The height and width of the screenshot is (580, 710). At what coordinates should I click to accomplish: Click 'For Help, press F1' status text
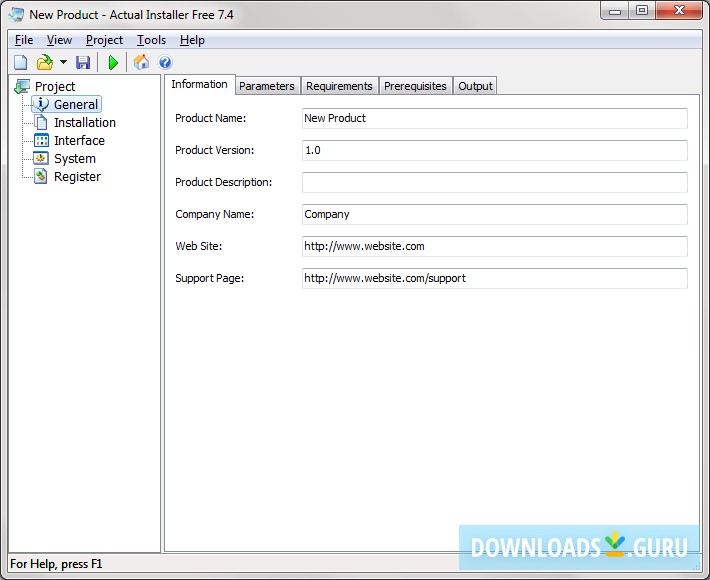coord(56,564)
